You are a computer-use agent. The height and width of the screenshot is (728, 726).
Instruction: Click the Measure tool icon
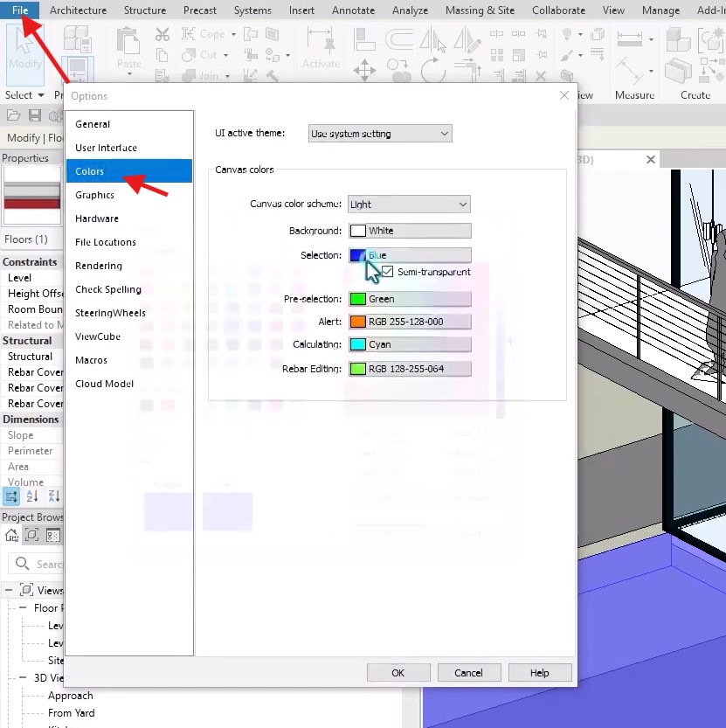[x=633, y=52]
